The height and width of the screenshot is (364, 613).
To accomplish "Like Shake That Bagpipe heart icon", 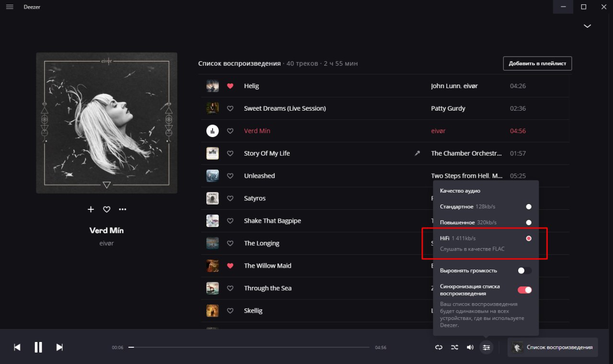I will 230,221.
